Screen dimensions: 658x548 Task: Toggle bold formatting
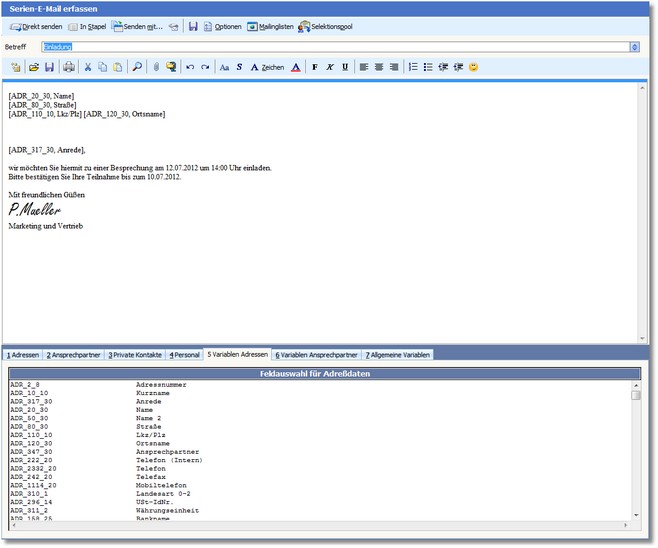315,67
